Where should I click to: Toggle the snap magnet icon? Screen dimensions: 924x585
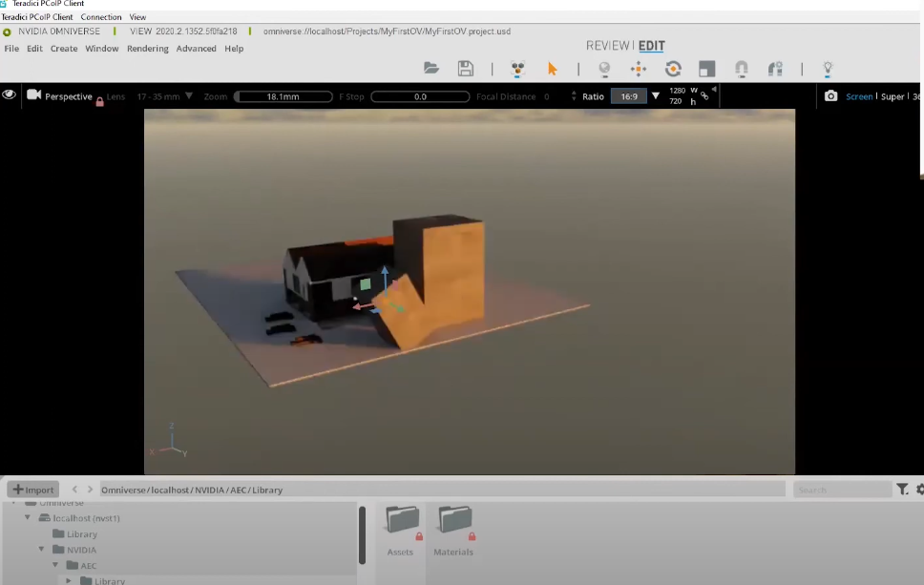point(742,69)
